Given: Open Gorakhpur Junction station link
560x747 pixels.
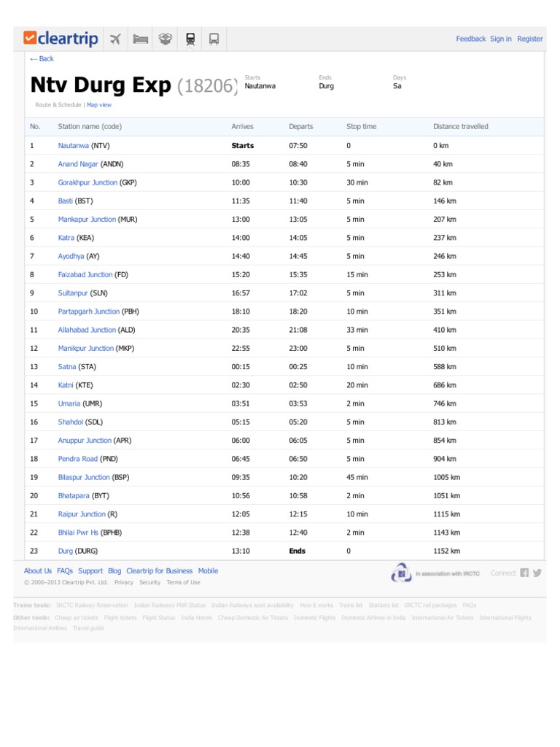Looking at the screenshot, I should [x=87, y=182].
